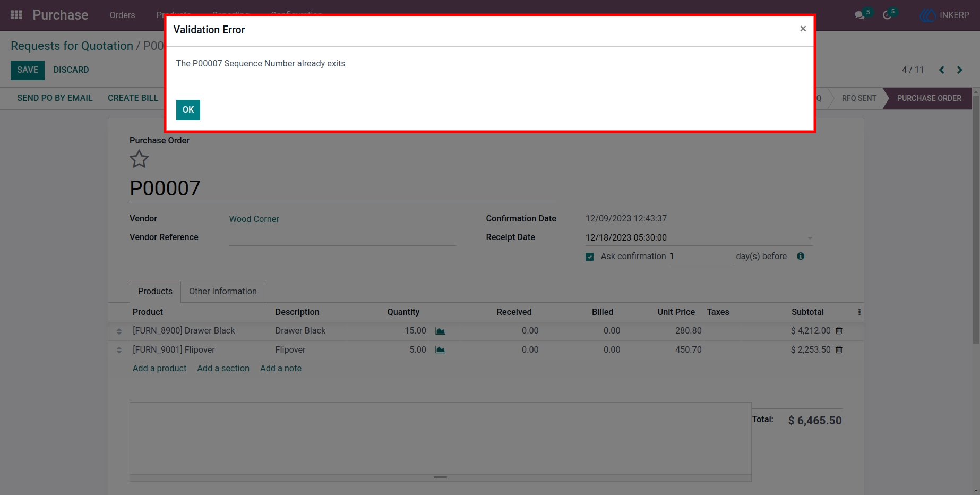Click the Vendor Reference input field
Viewport: 980px width, 495px height.
(x=342, y=237)
